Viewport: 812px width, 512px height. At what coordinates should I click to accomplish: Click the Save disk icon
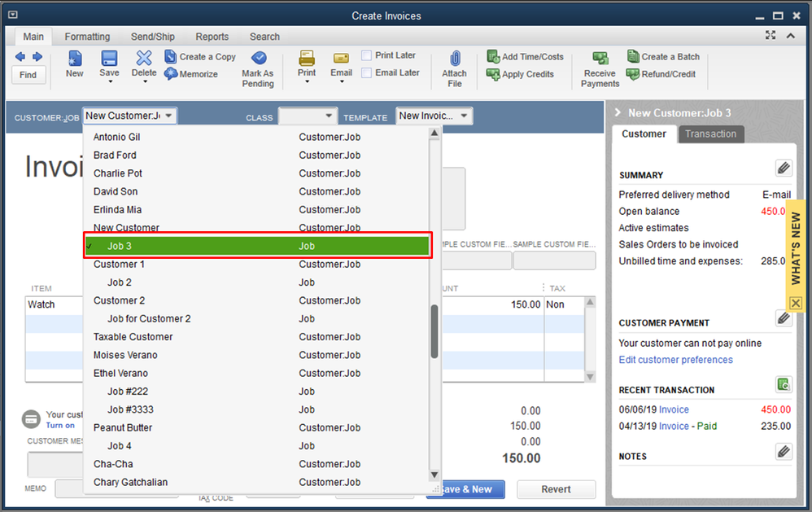pyautogui.click(x=109, y=59)
